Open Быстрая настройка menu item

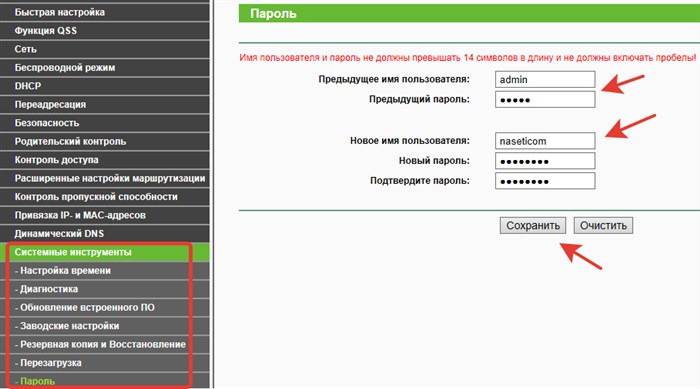(x=104, y=12)
